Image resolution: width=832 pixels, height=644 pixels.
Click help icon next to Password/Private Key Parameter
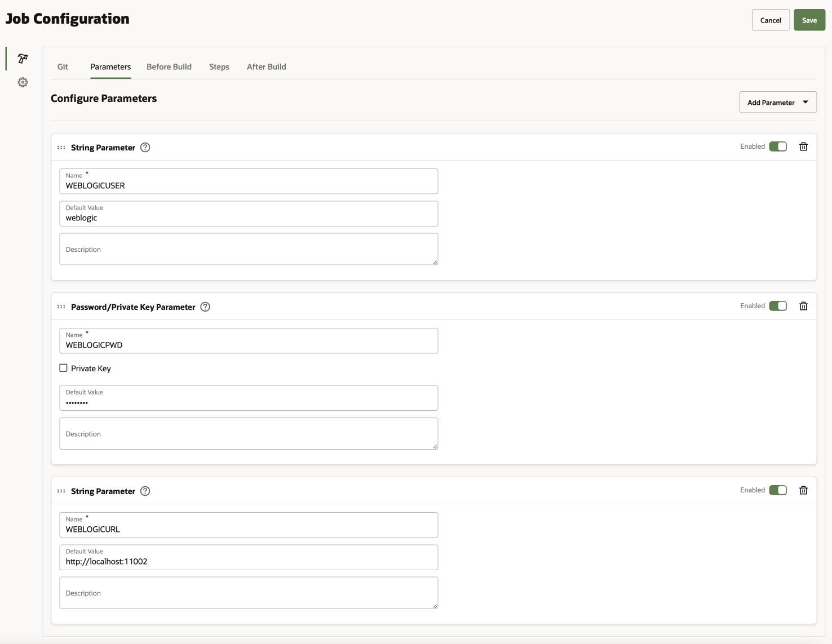(205, 307)
